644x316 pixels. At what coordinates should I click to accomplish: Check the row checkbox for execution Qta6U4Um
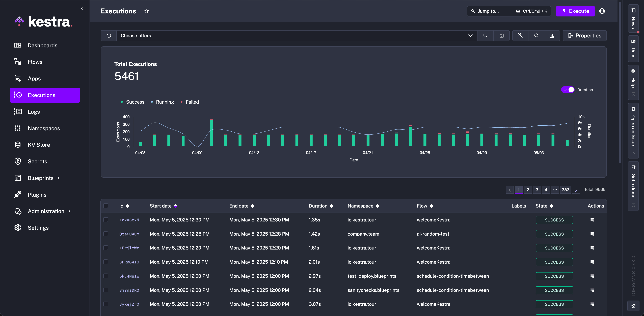pyautogui.click(x=106, y=234)
